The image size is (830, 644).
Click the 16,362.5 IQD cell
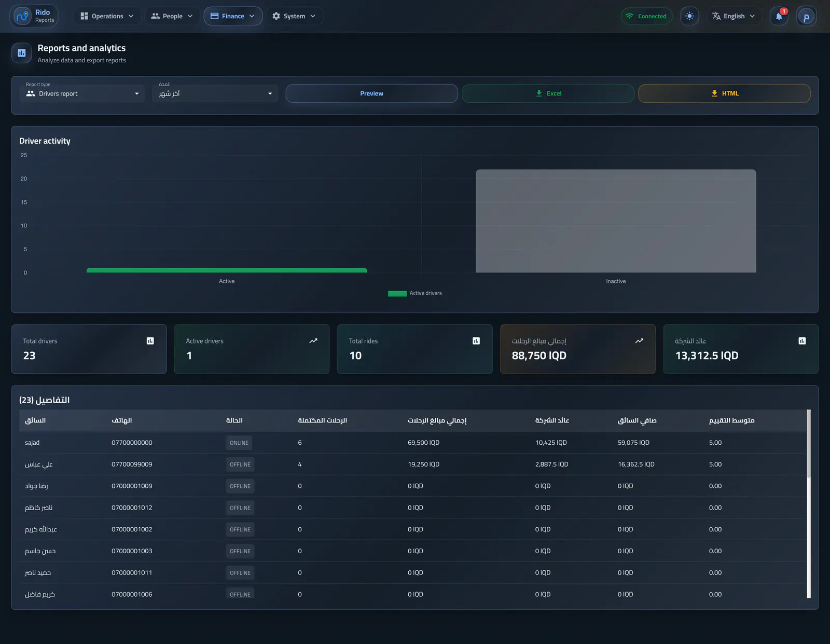[x=636, y=464]
